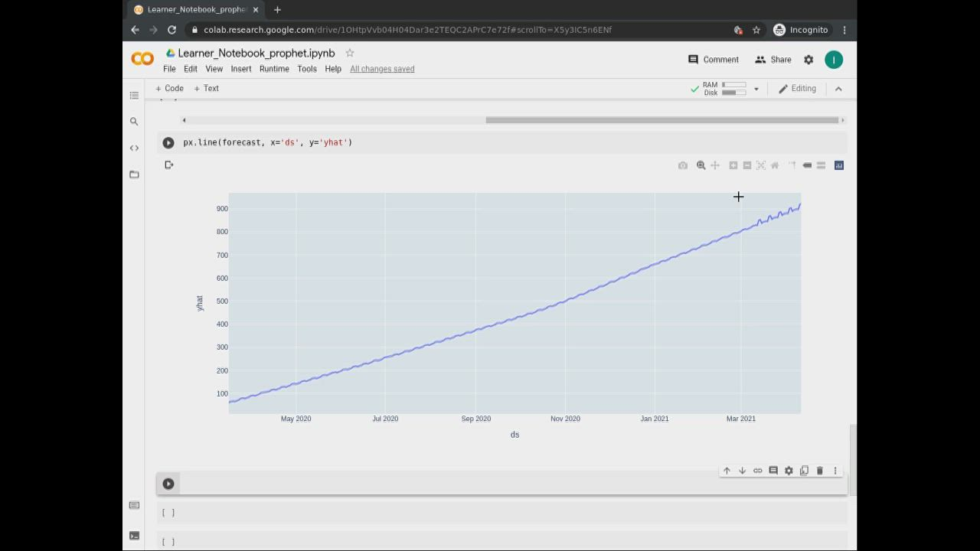Image resolution: width=980 pixels, height=551 pixels.
Task: Open the Comment panel
Action: (x=714, y=60)
